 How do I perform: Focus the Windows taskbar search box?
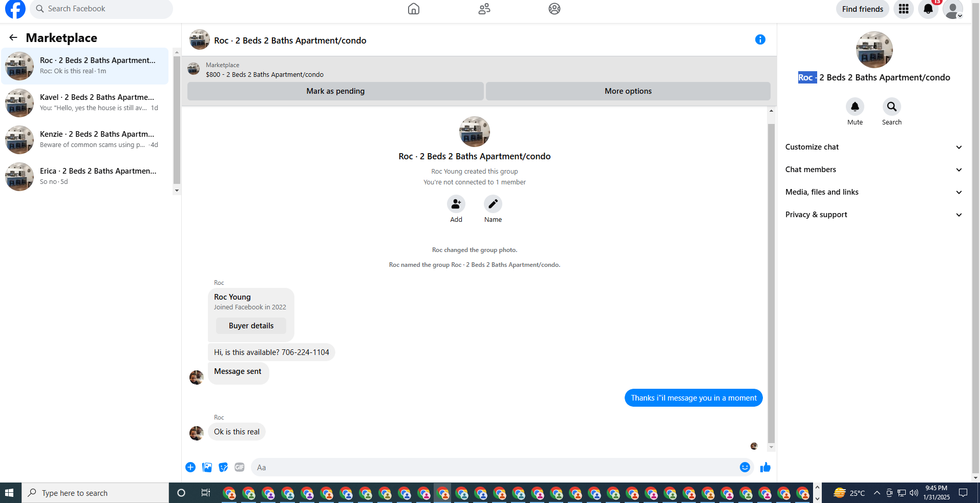95,493
